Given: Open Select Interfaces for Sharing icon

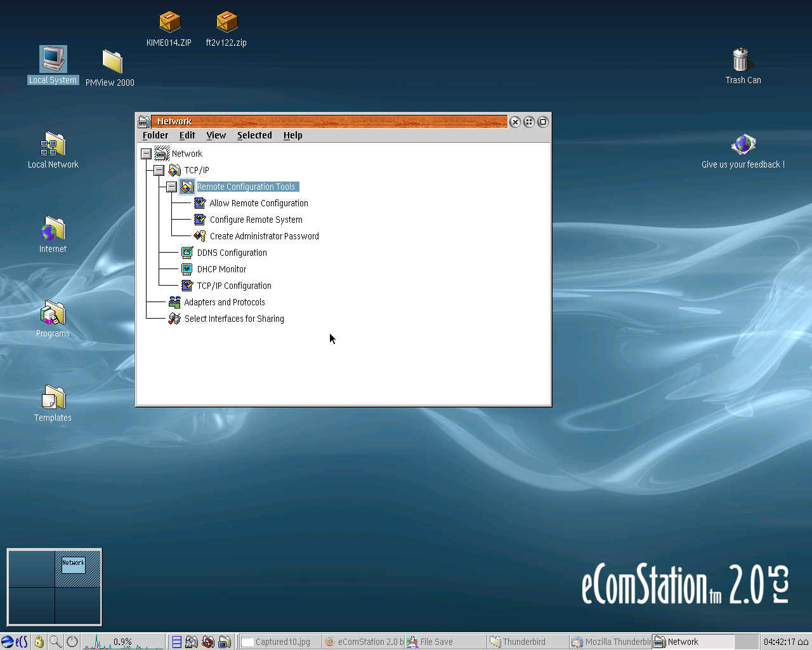Looking at the screenshot, I should pos(174,319).
